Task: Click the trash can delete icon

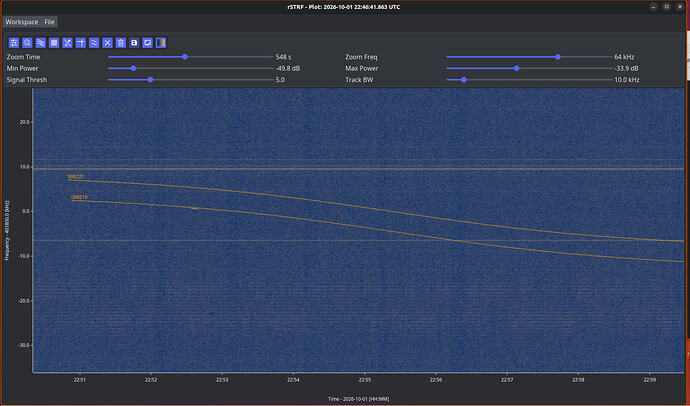Action: (121, 43)
